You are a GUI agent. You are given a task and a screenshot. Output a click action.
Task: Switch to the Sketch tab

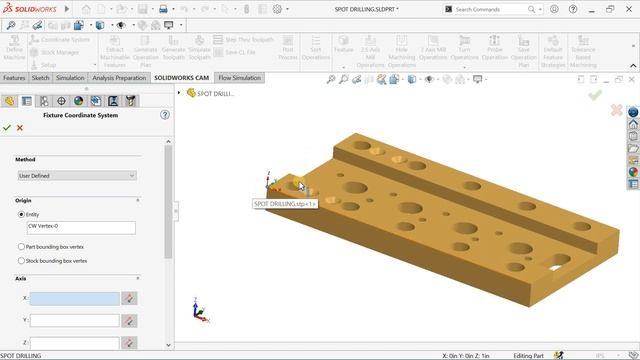coord(40,78)
